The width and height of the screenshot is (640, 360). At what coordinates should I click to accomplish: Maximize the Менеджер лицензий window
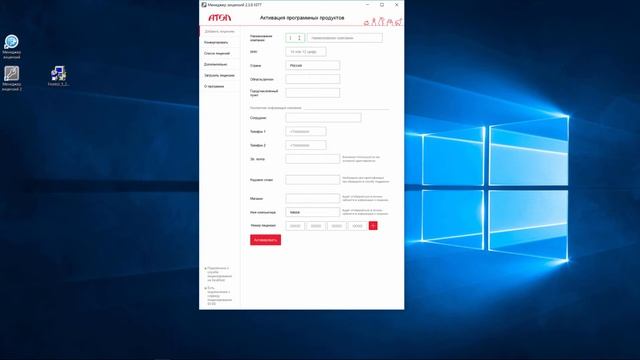pyautogui.click(x=382, y=5)
